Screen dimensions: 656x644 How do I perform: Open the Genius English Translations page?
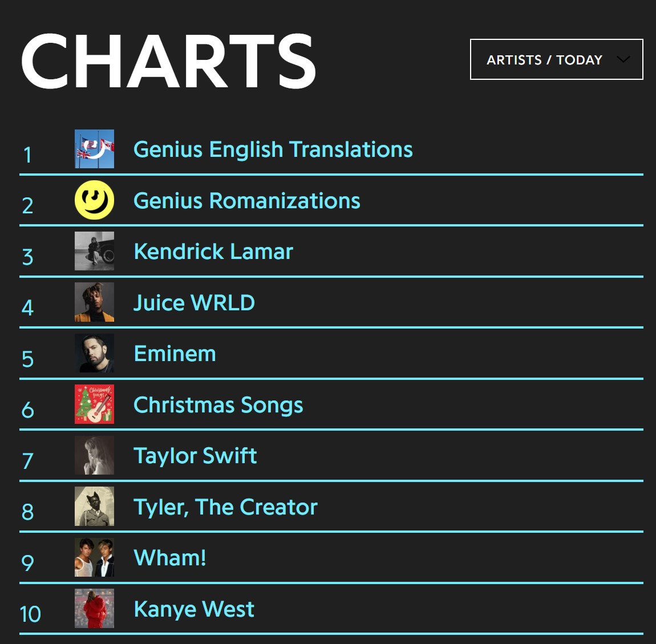point(273,149)
